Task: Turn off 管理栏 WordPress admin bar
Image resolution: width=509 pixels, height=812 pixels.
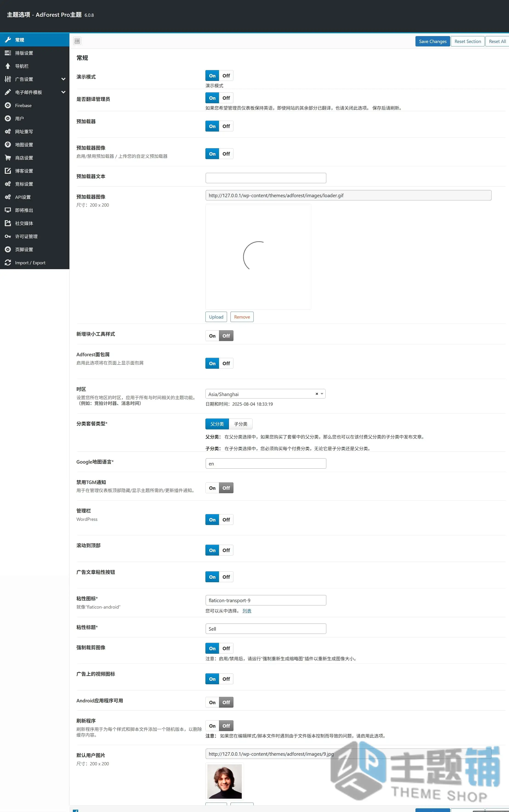Action: (x=226, y=520)
